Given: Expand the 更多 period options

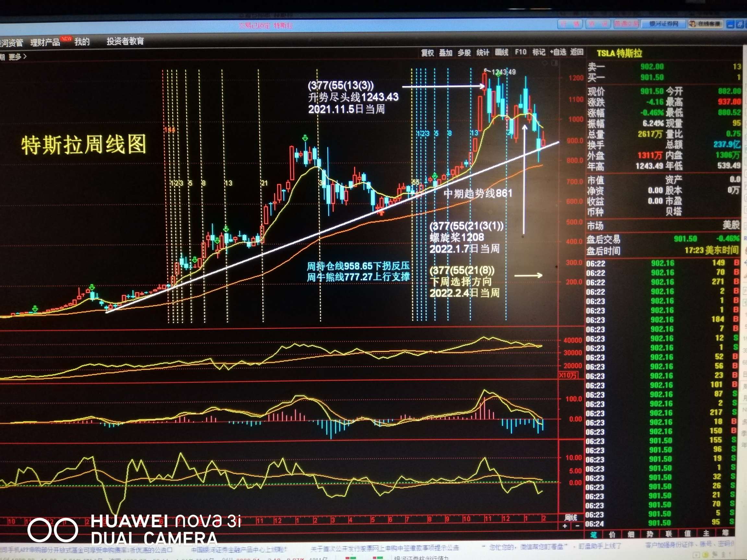Looking at the screenshot, I should [x=17, y=57].
